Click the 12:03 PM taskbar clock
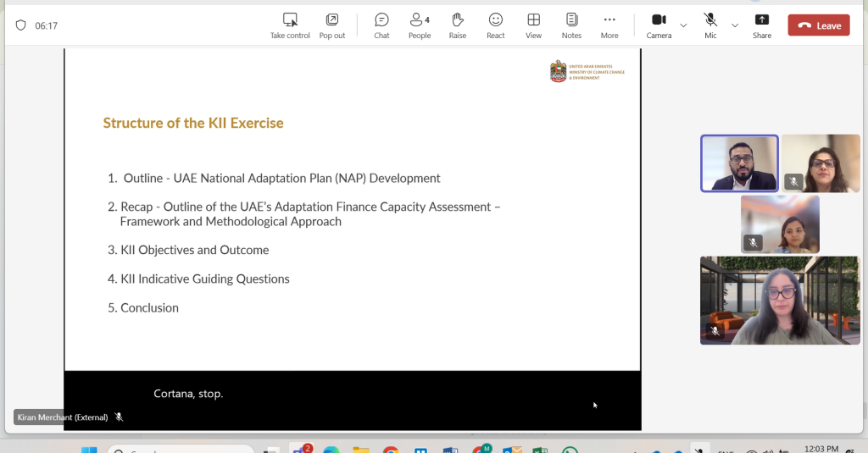 (x=821, y=449)
